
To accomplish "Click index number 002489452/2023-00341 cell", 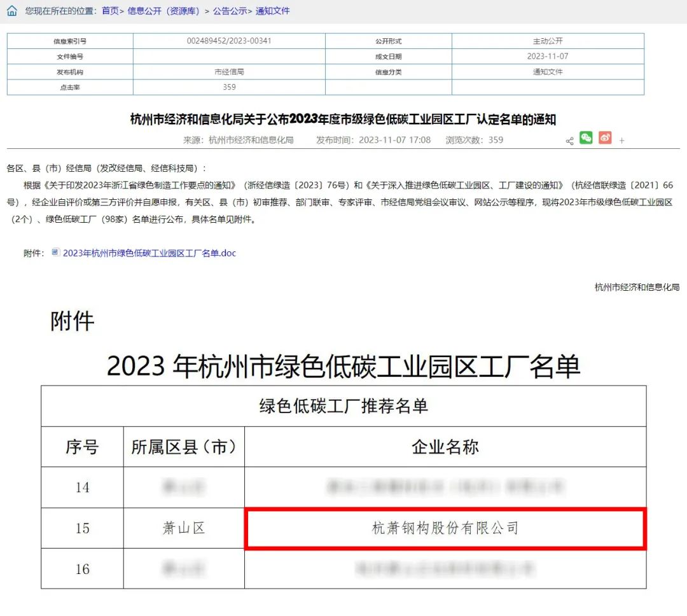I will pos(229,41).
